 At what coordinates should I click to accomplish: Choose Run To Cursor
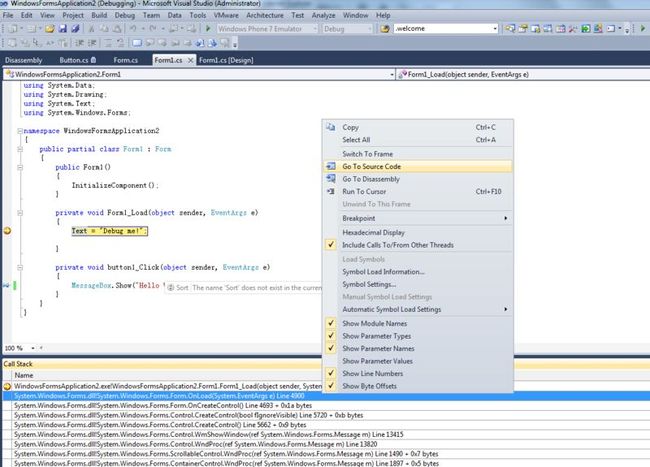coord(417,191)
